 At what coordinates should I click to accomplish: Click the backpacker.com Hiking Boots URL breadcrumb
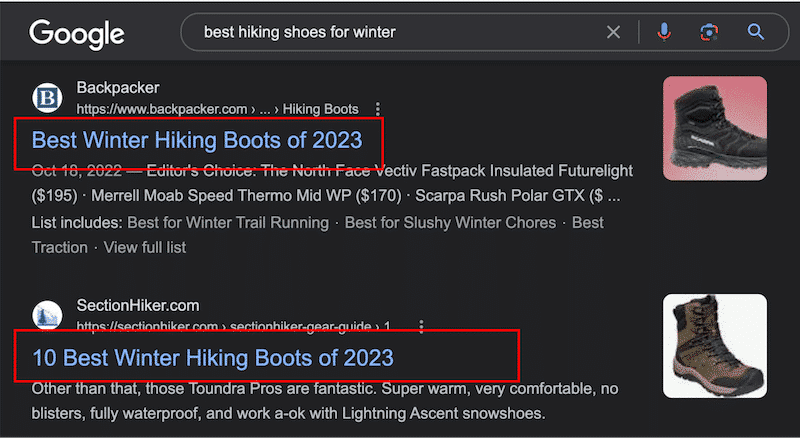pyautogui.click(x=217, y=109)
